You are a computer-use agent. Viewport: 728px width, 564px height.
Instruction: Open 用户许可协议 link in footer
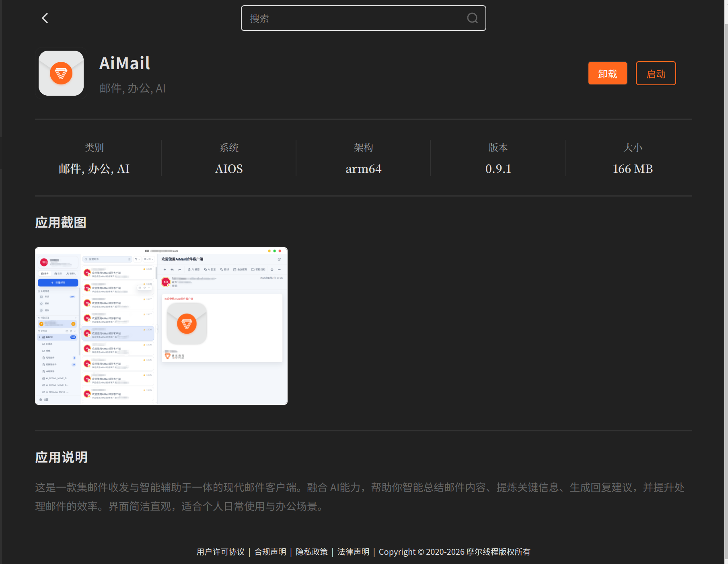coord(220,552)
